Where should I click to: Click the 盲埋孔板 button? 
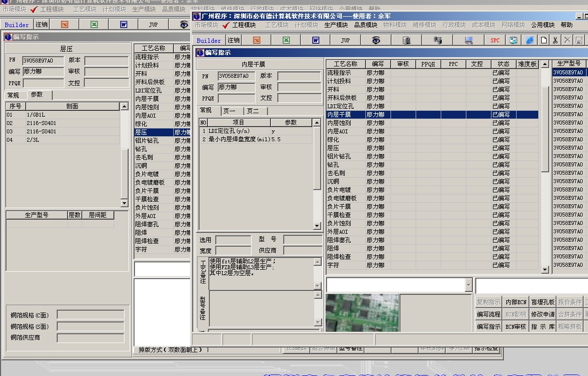point(543,302)
